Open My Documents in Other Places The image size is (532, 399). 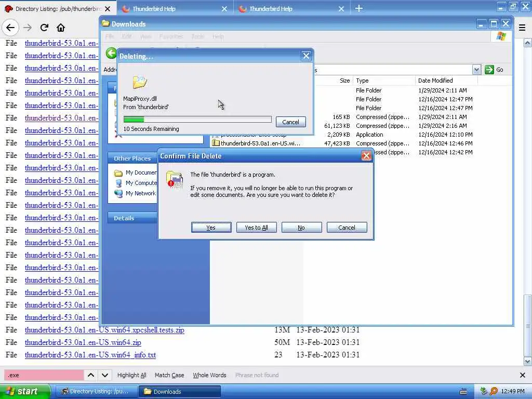click(x=136, y=172)
